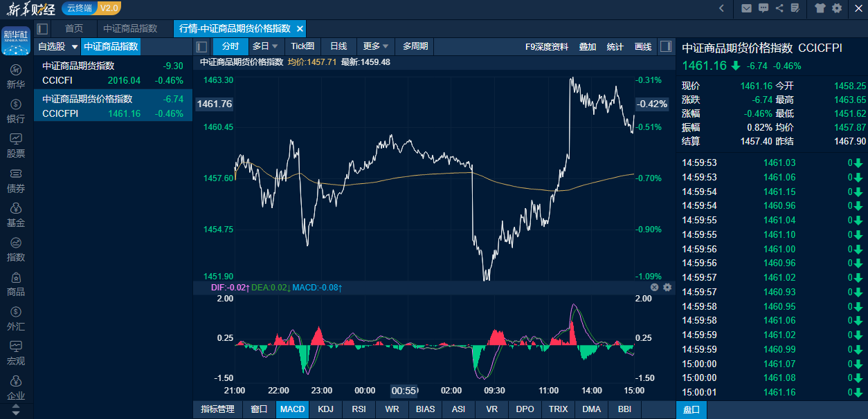
Task: Open the mail inbox icon
Action: (746, 8)
